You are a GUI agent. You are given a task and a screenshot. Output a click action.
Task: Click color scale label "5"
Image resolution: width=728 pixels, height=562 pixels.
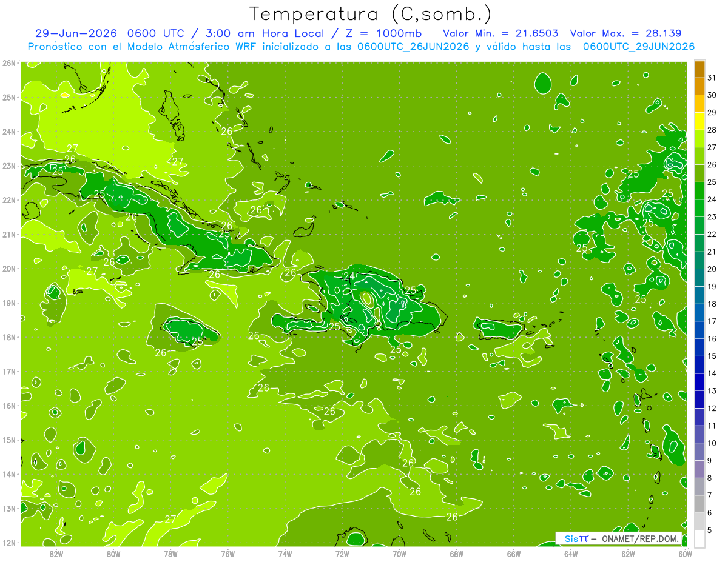pos(709,530)
